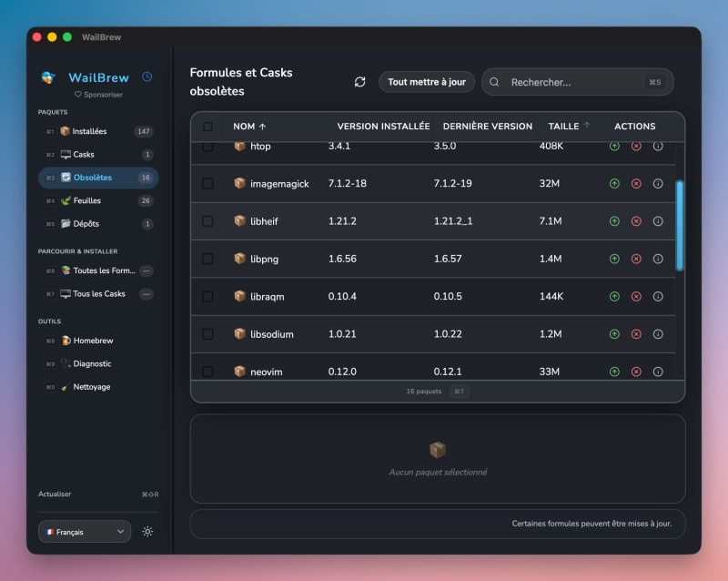Upgrade neovim with green arrow icon
The image size is (728, 581).
[614, 372]
